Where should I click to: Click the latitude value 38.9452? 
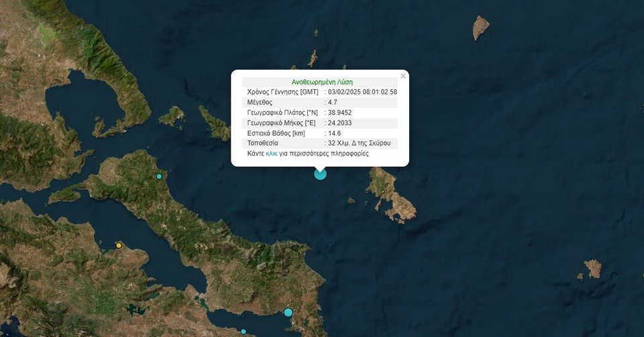click(x=340, y=113)
